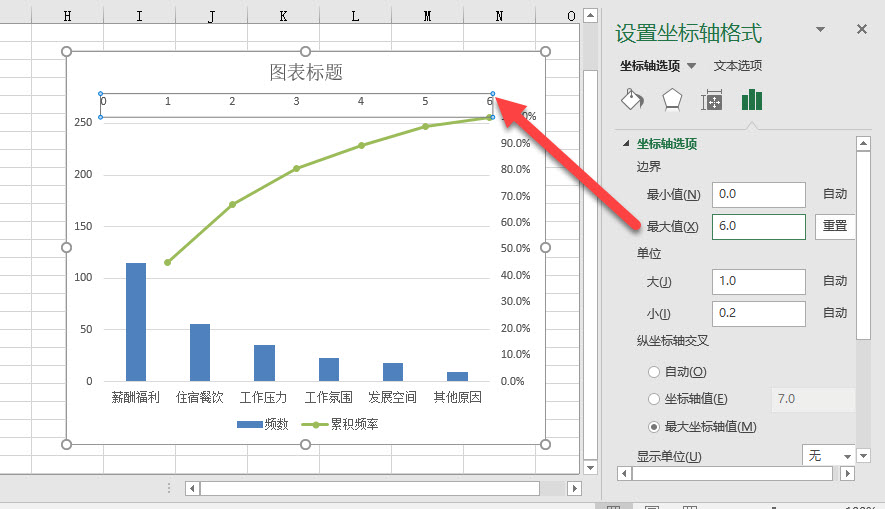Click the 自动 label beside 大 unit

[x=835, y=281]
